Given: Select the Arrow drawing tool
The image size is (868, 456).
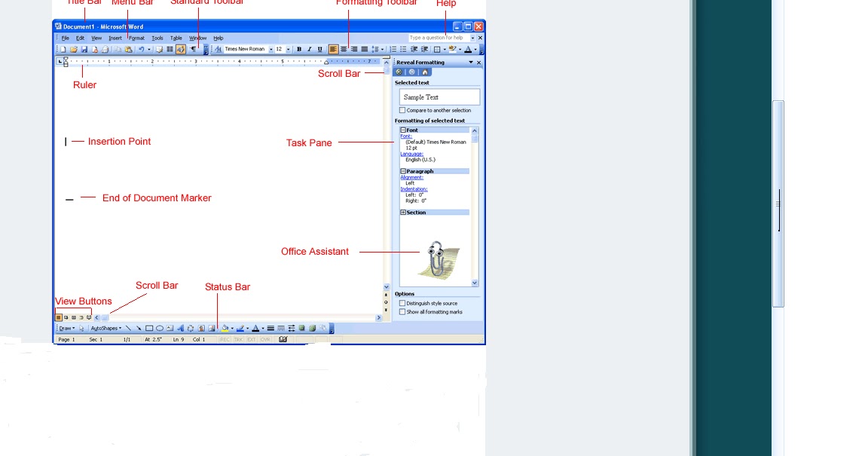Looking at the screenshot, I should coord(139,328).
